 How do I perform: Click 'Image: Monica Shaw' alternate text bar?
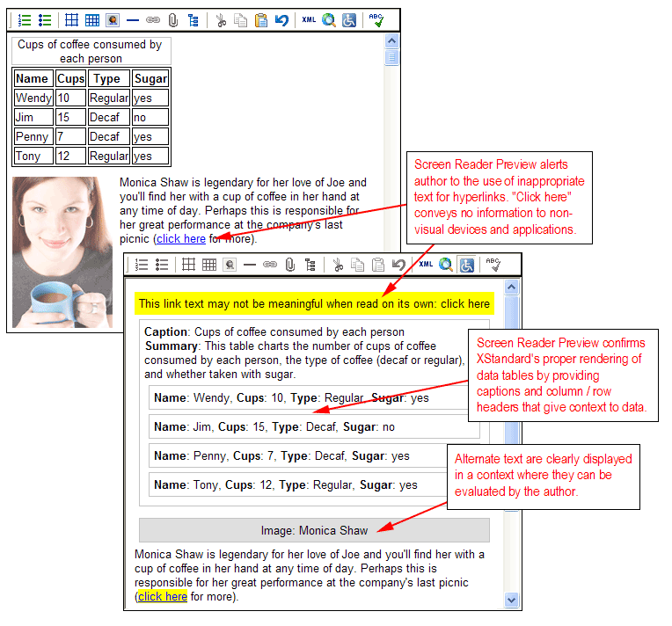pos(314,530)
